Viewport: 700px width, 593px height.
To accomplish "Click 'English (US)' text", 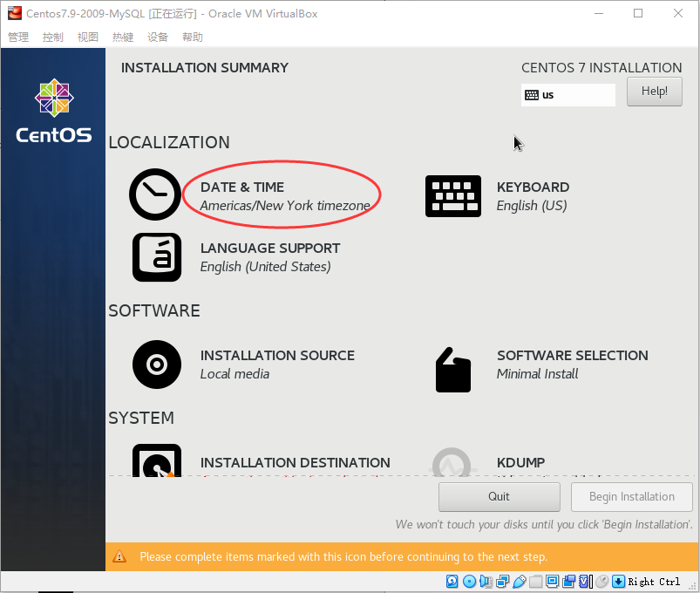I will coord(532,206).
